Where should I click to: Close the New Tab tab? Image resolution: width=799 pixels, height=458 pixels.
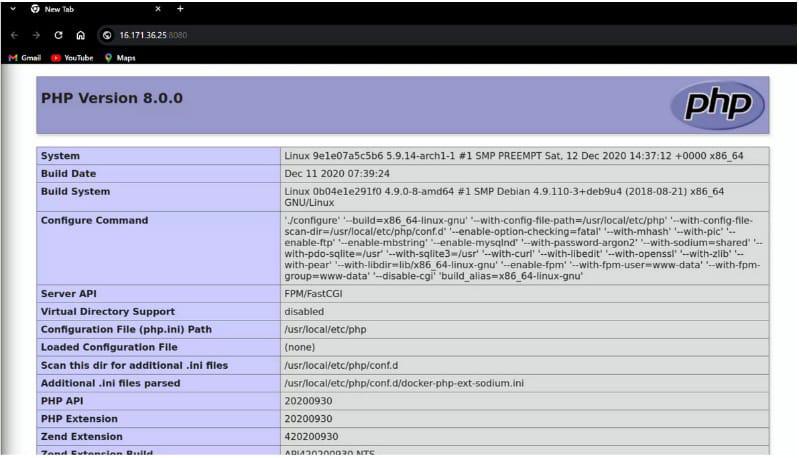[158, 9]
